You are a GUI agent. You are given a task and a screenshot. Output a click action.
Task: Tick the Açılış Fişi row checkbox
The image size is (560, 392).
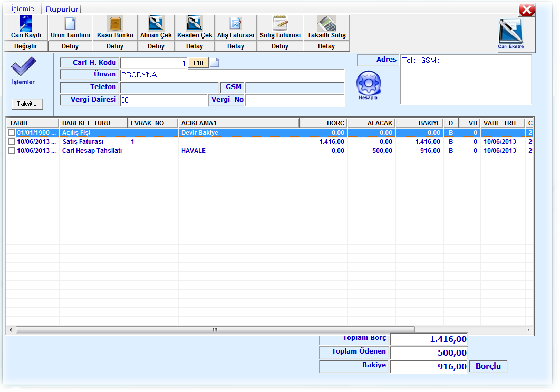tap(12, 133)
